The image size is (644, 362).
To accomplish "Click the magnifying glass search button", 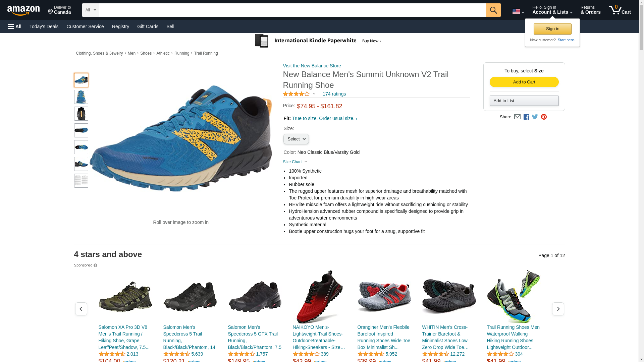I will point(493,10).
